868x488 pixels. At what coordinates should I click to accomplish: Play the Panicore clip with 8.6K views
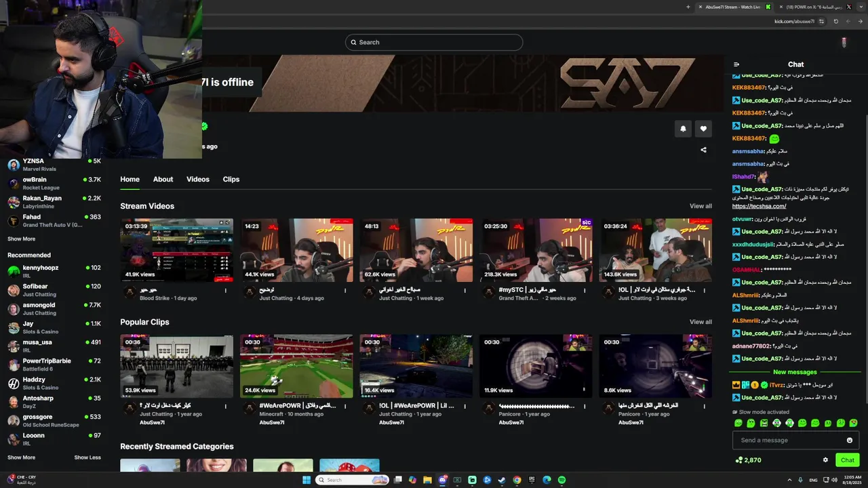click(656, 366)
